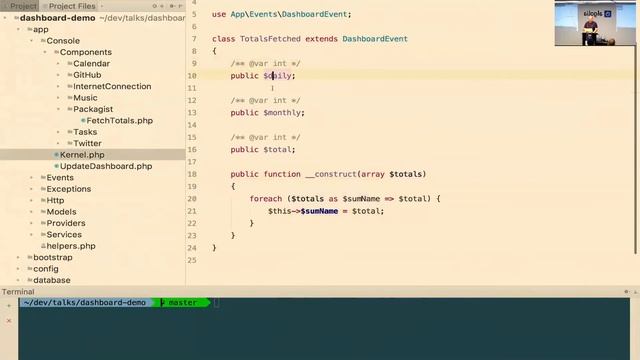This screenshot has width=640, height=360.
Task: Expand the Services folder arrow
Action: [31, 235]
